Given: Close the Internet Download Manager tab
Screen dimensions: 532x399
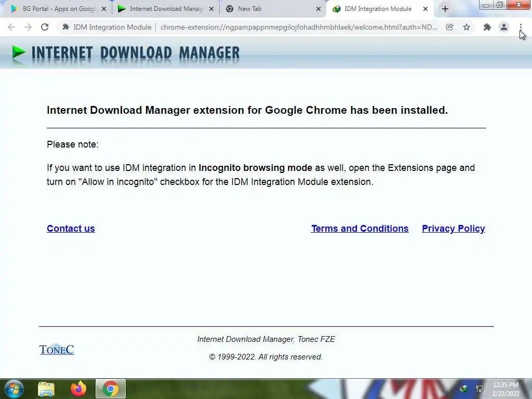Looking at the screenshot, I should (x=211, y=9).
